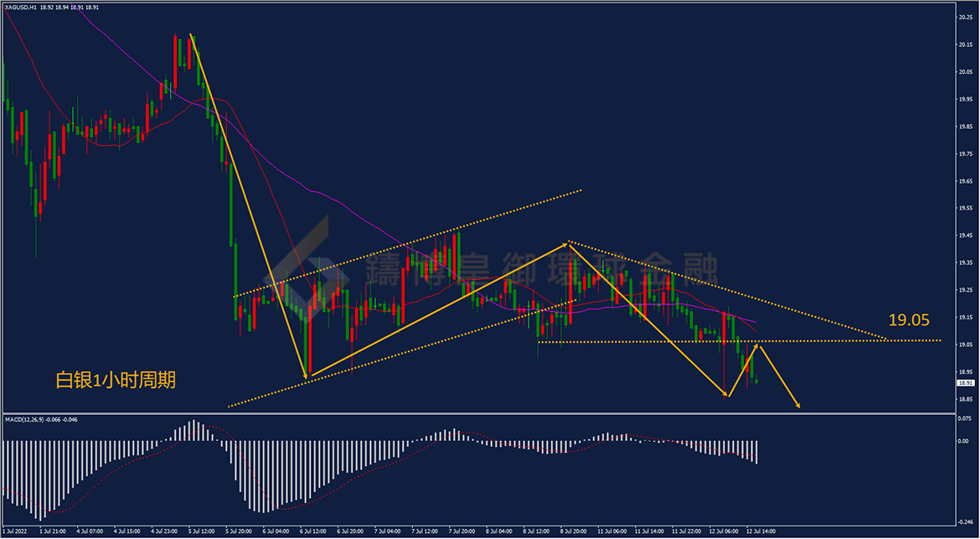Screen dimensions: 980x539
Task: Click the 0.075 MACD scale label
Action: pos(967,420)
